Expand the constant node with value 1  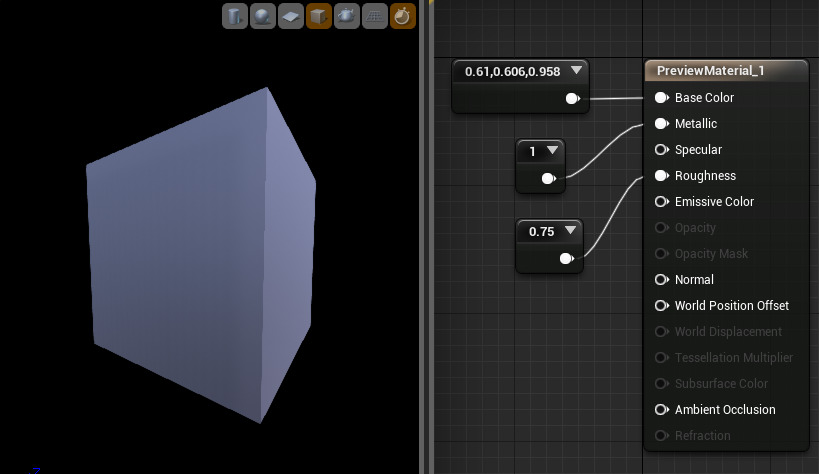553,151
